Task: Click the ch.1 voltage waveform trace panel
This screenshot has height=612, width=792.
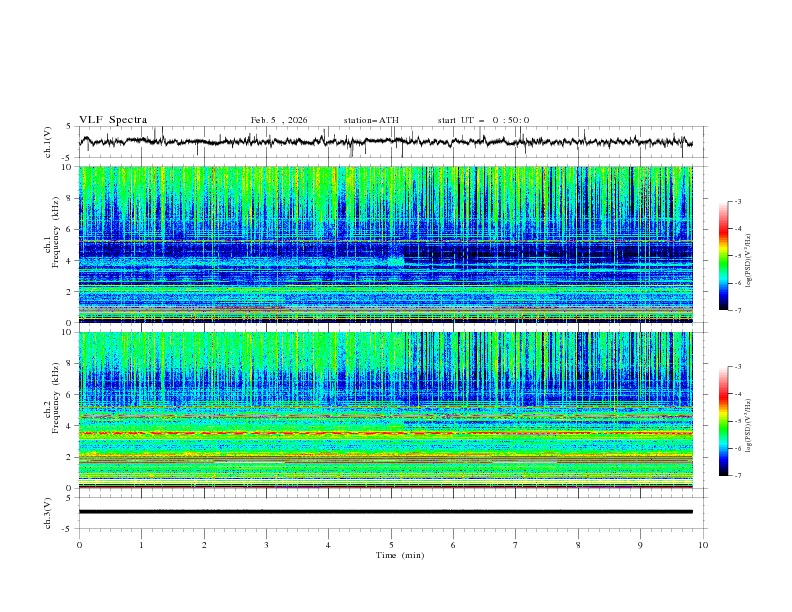Action: click(393, 142)
